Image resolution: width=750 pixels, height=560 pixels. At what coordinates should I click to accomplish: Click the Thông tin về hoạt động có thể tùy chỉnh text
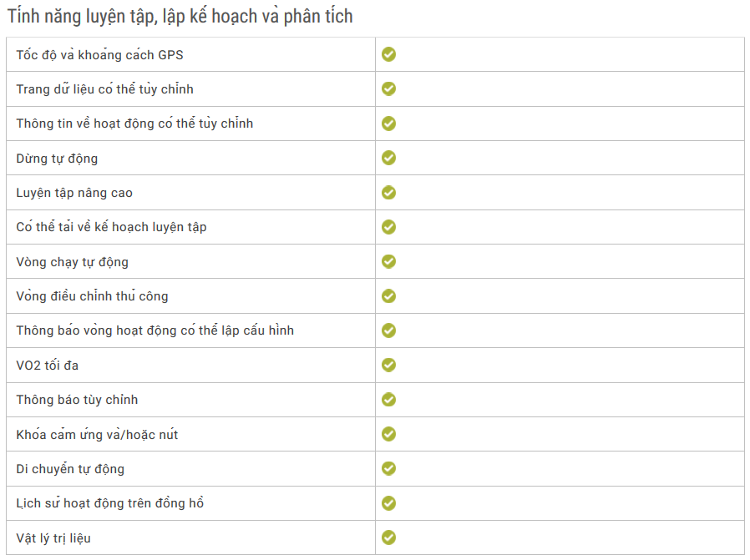click(134, 124)
